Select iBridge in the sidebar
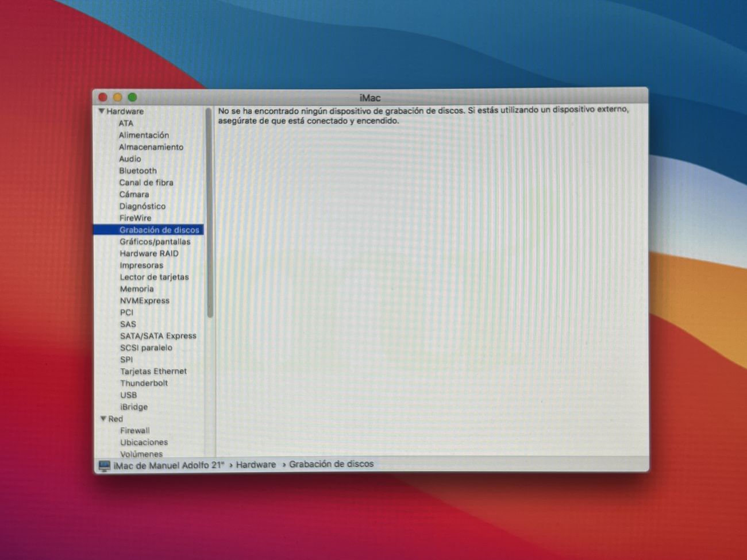 (x=134, y=407)
